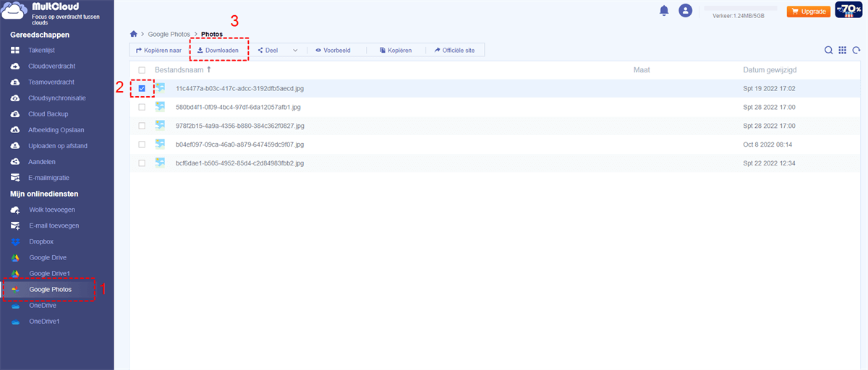Open Uploaden op afstand in sidebar

coord(56,146)
